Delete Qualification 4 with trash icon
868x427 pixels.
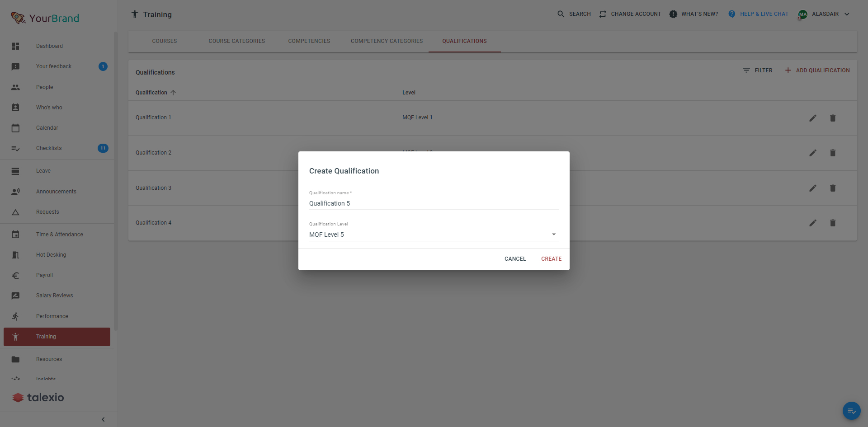pos(833,223)
